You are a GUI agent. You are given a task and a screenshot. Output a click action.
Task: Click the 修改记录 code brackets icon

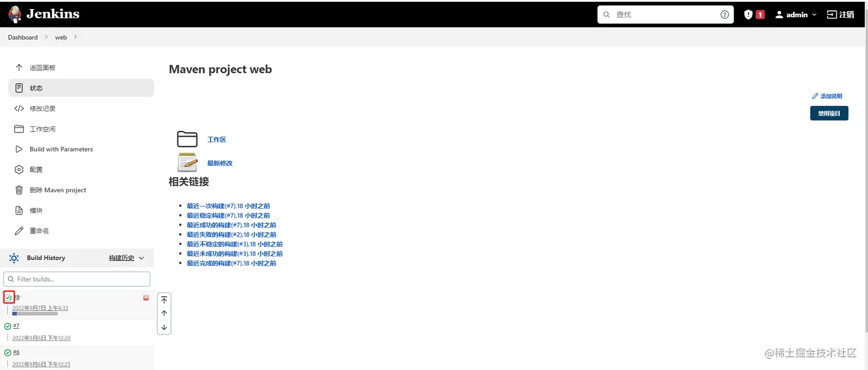pos(19,108)
